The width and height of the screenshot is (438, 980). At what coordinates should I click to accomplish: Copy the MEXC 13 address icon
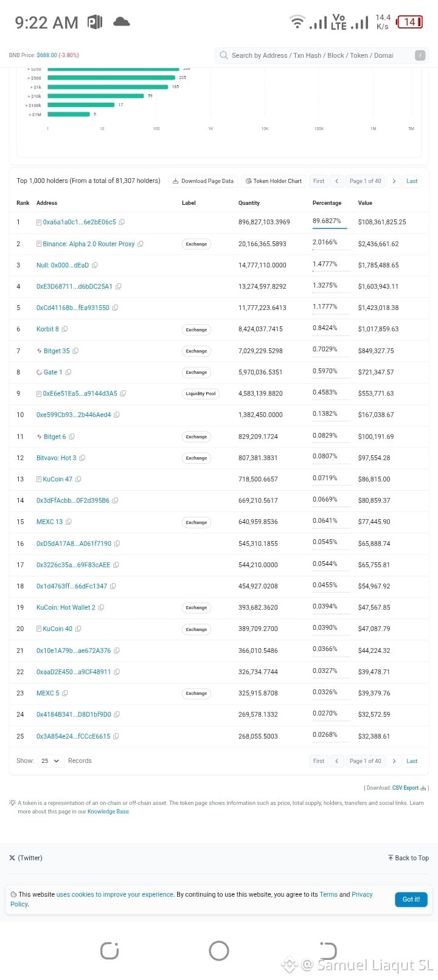[x=69, y=522]
